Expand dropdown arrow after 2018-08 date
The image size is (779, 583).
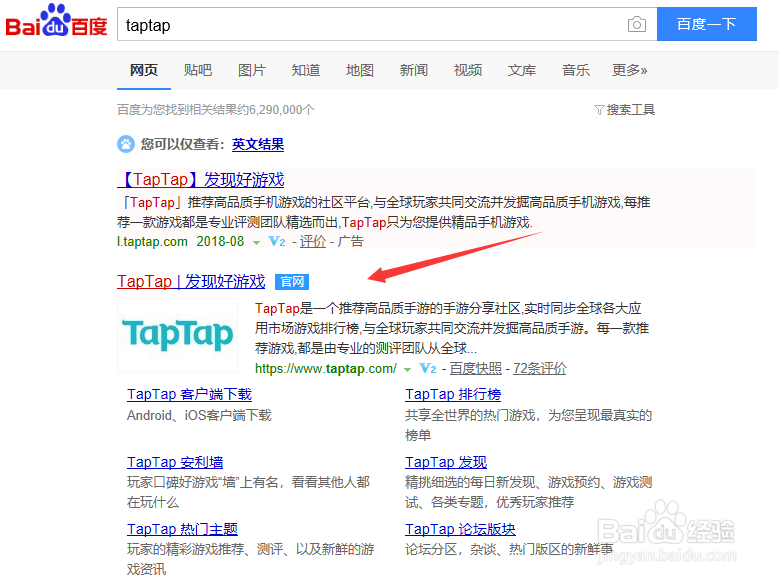(256, 243)
